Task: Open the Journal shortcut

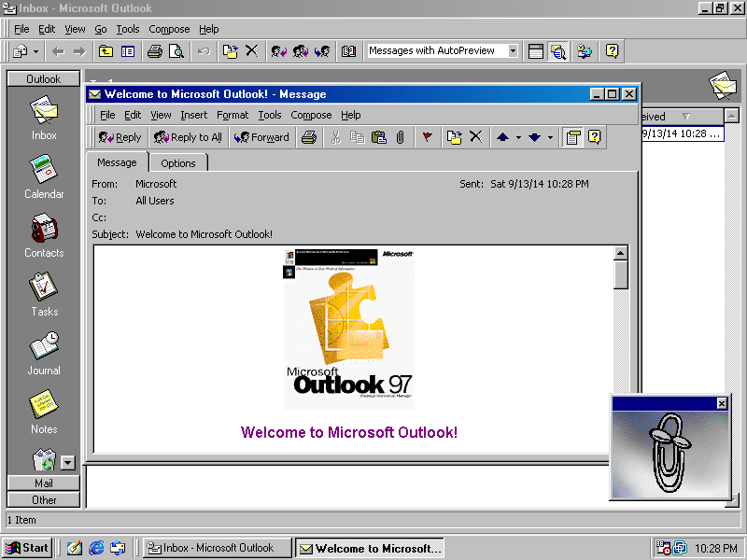Action: coord(44,353)
